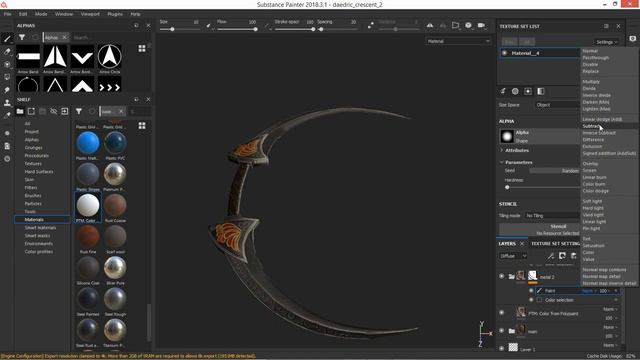Open blend mode dropdown of Paint effect
This screenshot has width=640, height=360.
click(589, 291)
